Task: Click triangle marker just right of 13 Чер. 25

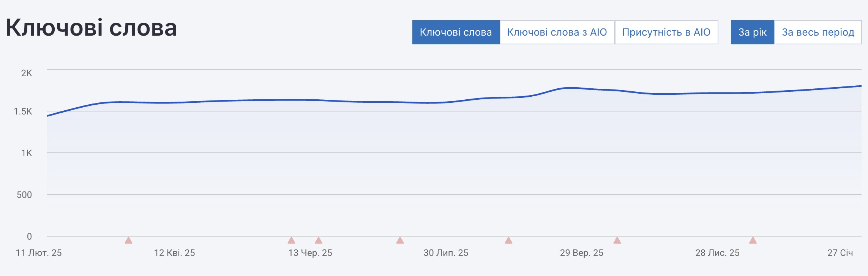Action: (319, 240)
